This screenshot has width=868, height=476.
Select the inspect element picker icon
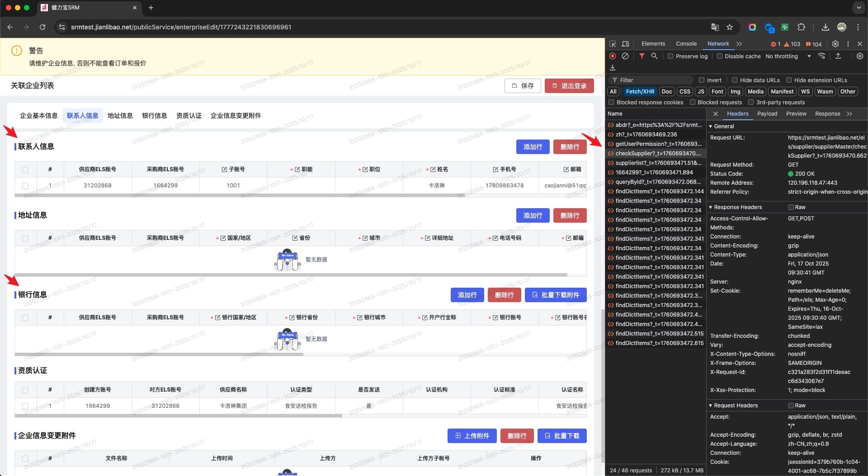(x=613, y=44)
